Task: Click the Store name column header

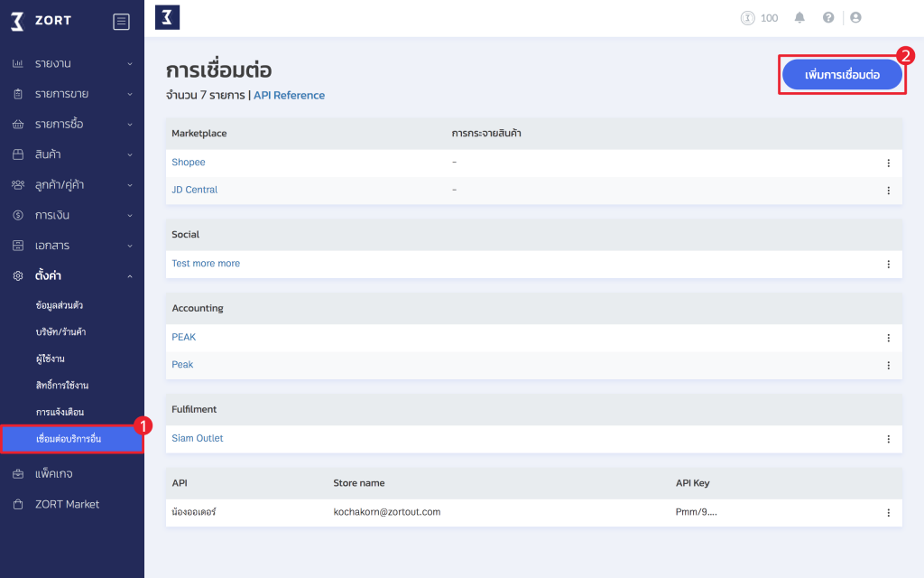Action: 359,483
